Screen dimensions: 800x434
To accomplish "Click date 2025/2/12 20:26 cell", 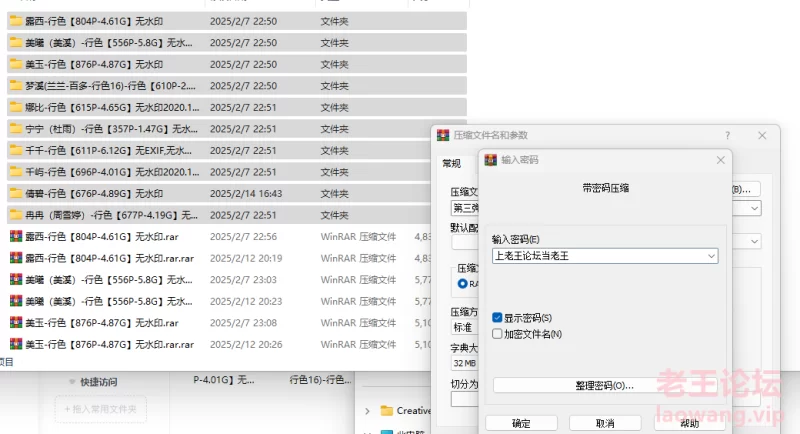I will click(246, 344).
